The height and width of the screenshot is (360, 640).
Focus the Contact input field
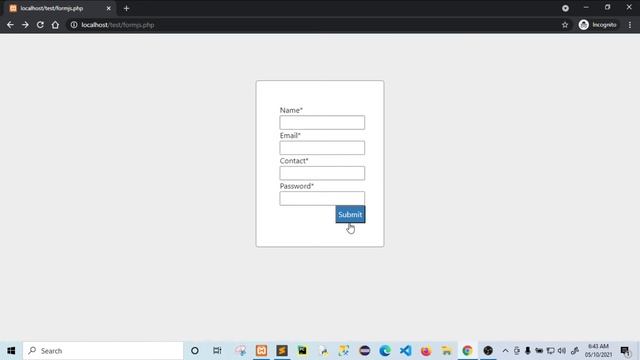click(x=322, y=173)
